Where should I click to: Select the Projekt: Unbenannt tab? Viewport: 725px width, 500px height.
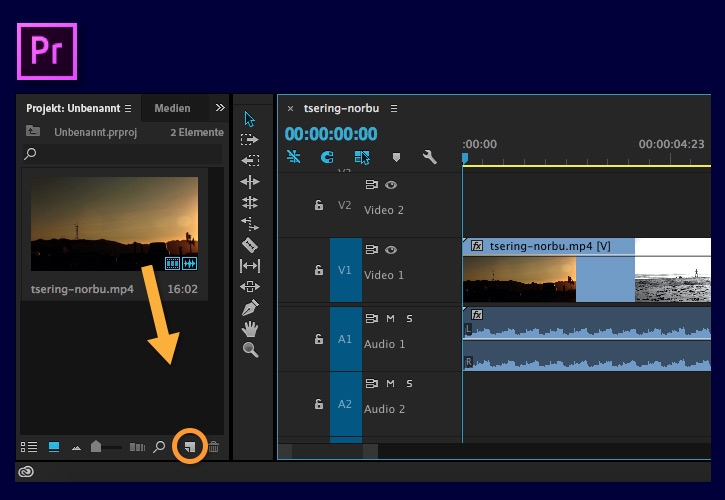pyautogui.click(x=73, y=108)
